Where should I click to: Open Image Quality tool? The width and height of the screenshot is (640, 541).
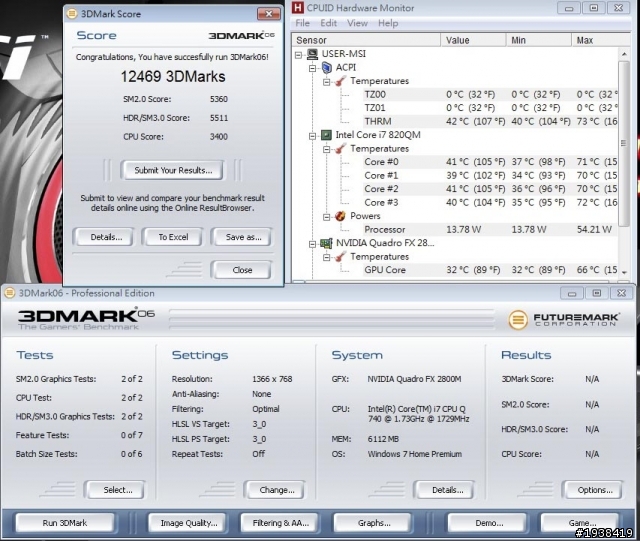click(187, 523)
